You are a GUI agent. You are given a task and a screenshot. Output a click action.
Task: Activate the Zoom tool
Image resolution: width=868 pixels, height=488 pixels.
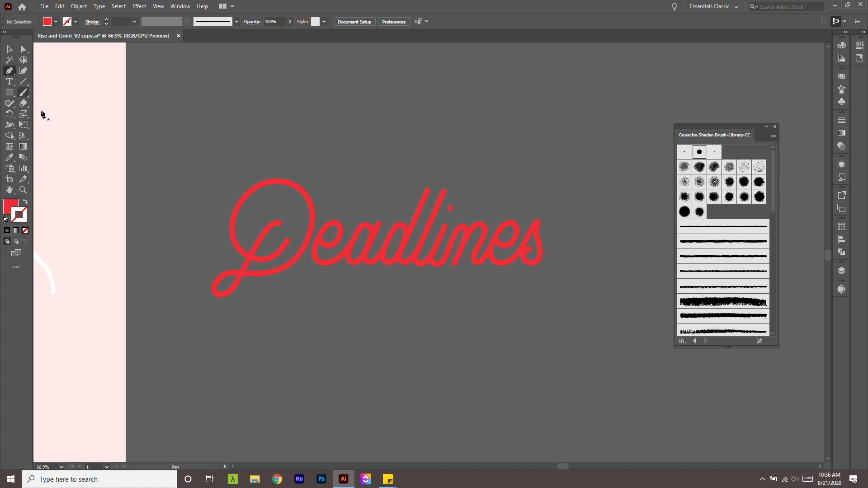point(23,190)
